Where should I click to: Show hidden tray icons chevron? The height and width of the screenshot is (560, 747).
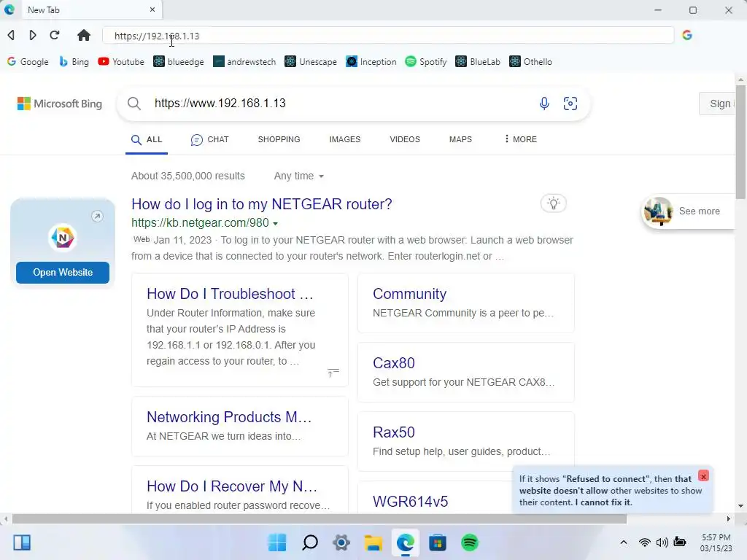click(x=623, y=542)
